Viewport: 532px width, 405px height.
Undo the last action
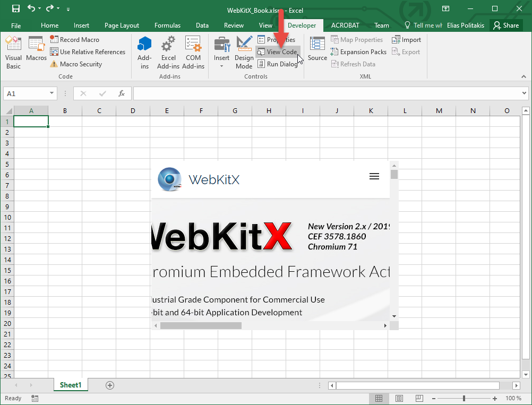click(31, 8)
